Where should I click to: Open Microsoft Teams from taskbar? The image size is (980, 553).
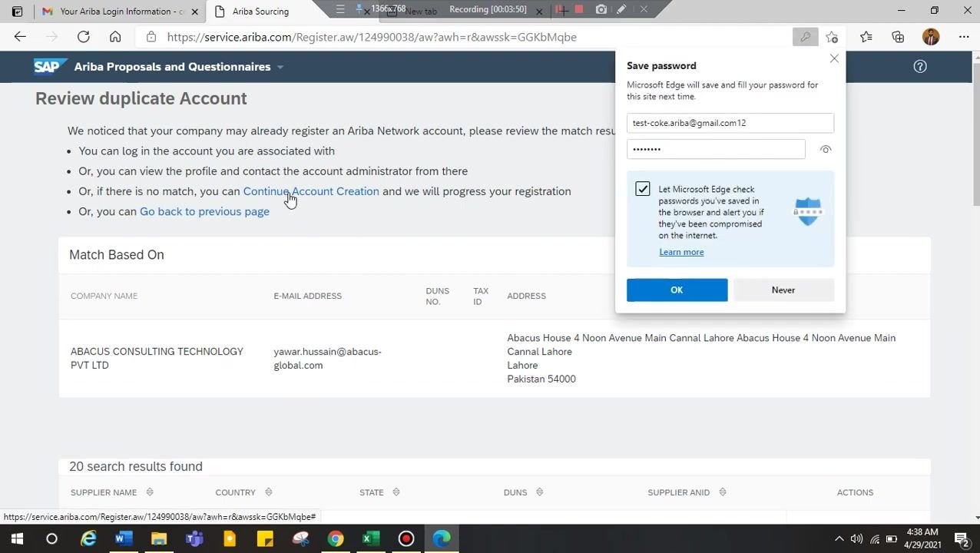[194, 538]
